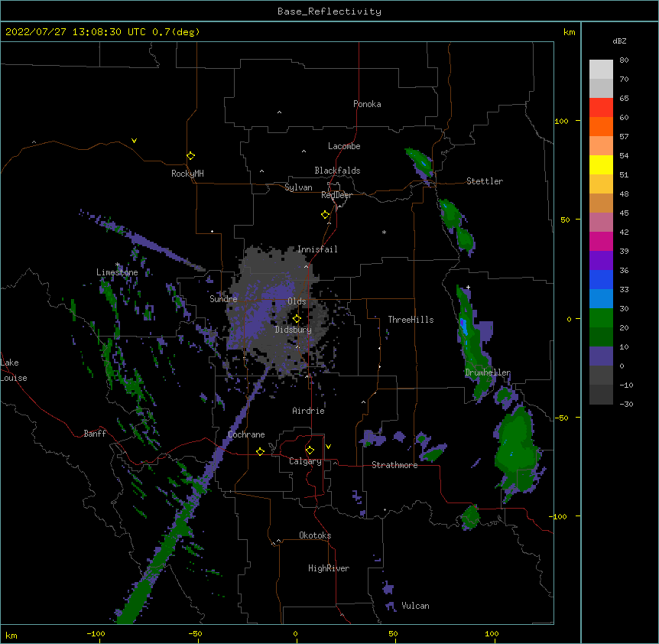Click the Drumheller label
Image resolution: width=659 pixels, height=644 pixels.
pos(488,372)
